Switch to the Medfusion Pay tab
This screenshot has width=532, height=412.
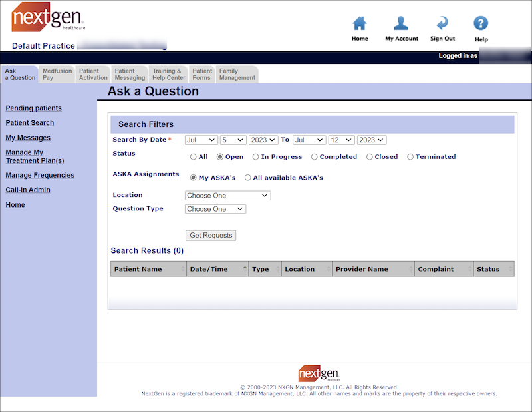[57, 74]
